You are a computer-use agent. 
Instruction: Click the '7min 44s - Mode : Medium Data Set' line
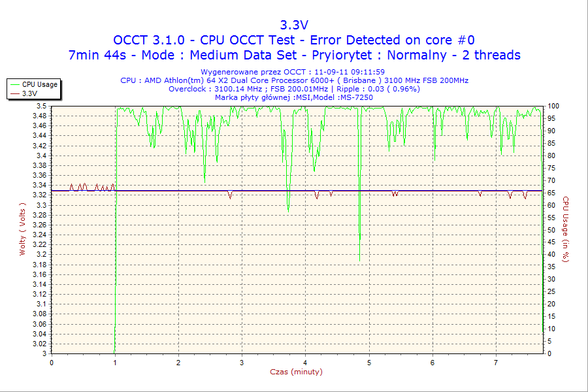tap(294, 55)
